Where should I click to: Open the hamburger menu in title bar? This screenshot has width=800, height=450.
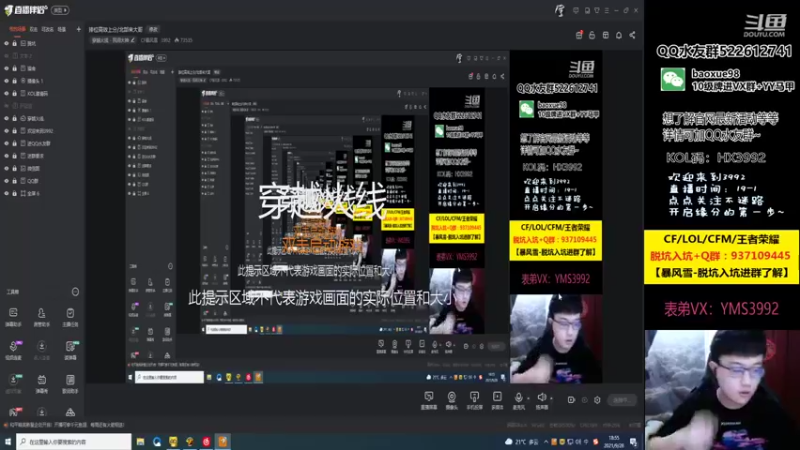607,10
